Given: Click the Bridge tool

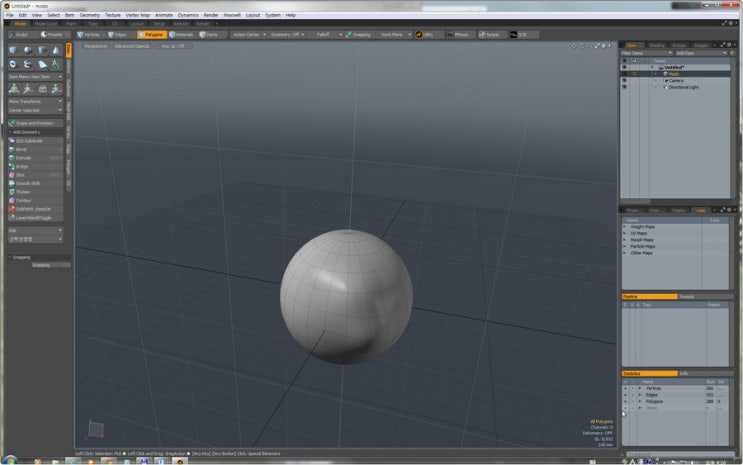Looking at the screenshot, I should (x=36, y=166).
